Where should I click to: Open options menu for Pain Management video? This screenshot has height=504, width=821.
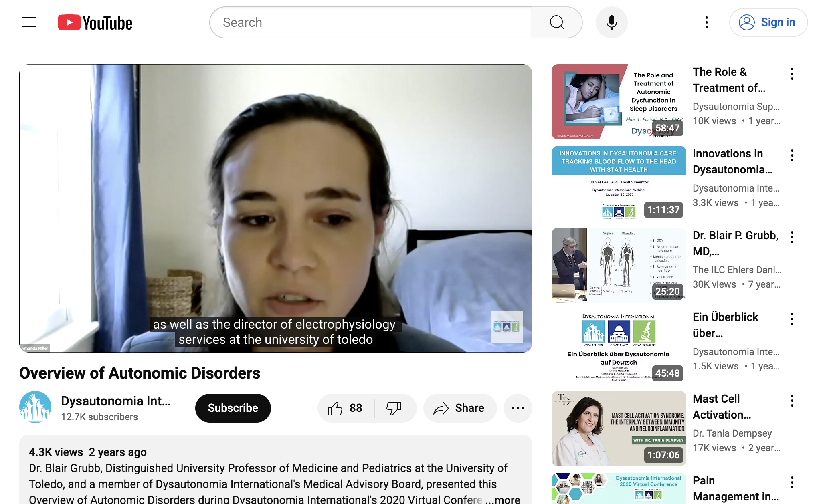[792, 482]
